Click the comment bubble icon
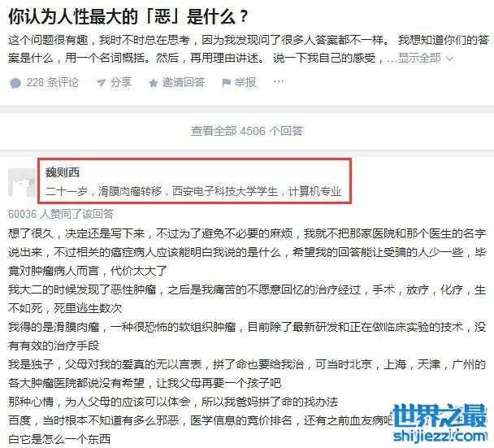494x448 pixels. click(x=15, y=83)
